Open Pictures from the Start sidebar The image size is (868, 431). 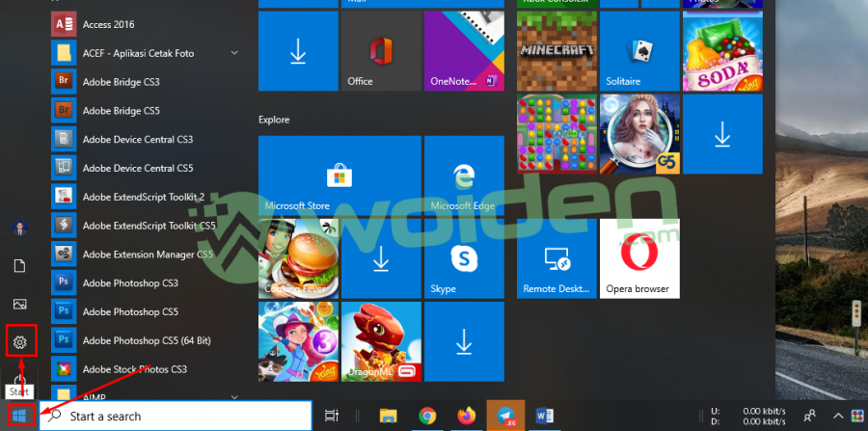click(x=20, y=304)
